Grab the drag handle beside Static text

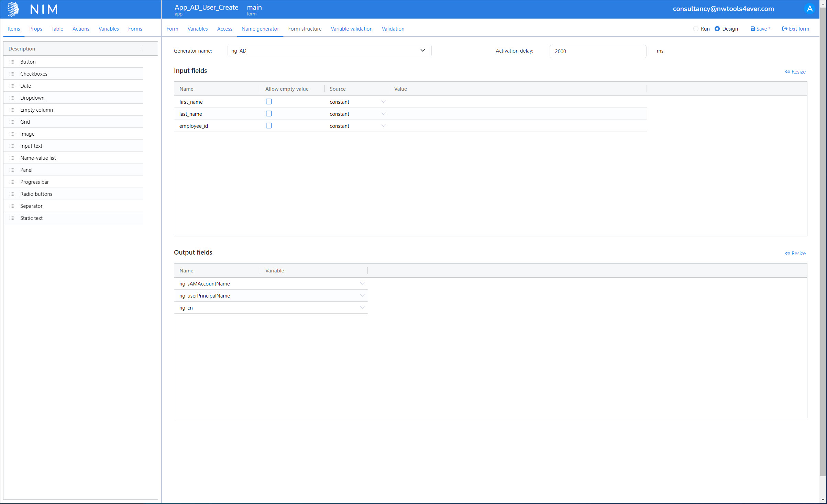coord(12,218)
